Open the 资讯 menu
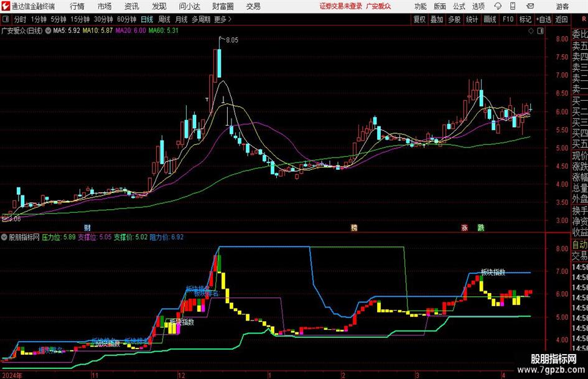 pos(132,6)
